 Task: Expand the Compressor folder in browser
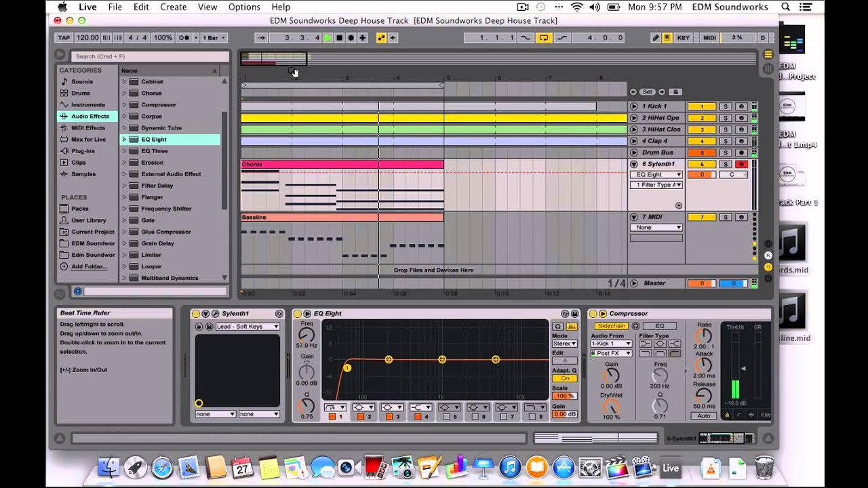124,104
